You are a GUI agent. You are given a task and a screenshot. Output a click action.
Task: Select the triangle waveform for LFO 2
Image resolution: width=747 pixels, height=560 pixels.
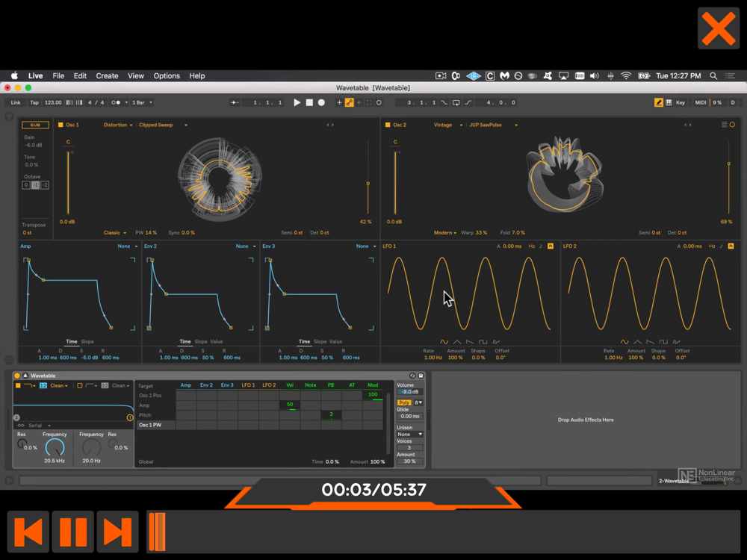pyautogui.click(x=637, y=342)
